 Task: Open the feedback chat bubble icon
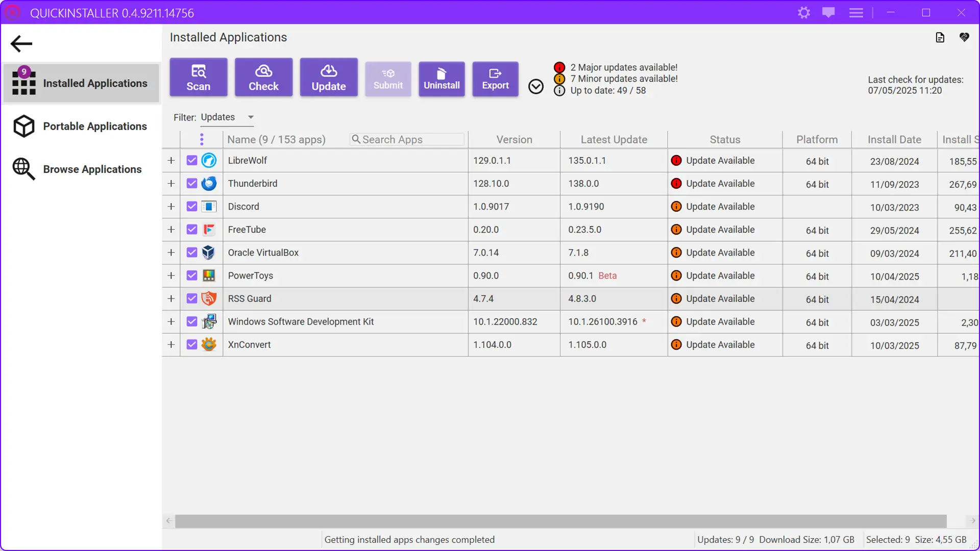pos(828,13)
